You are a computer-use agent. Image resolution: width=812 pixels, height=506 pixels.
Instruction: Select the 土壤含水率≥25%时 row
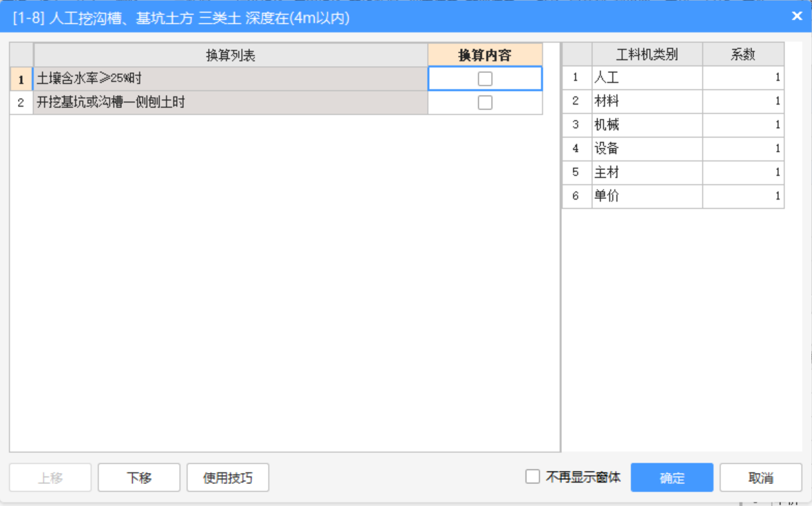(230, 79)
